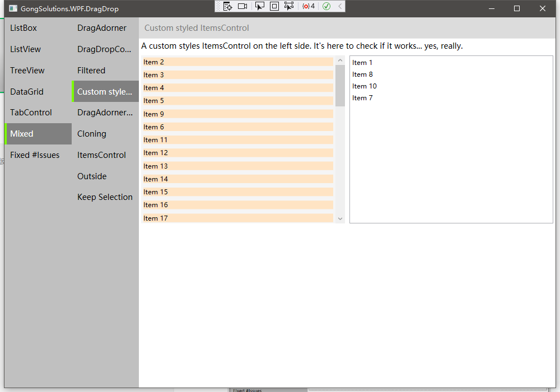Viewport: 560px width, 392px height.
Task: Open the TreeView tab
Action: [27, 71]
